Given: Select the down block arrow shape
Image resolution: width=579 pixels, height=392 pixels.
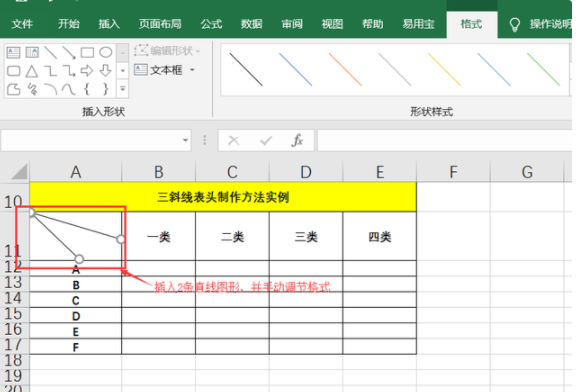Looking at the screenshot, I should tap(106, 71).
